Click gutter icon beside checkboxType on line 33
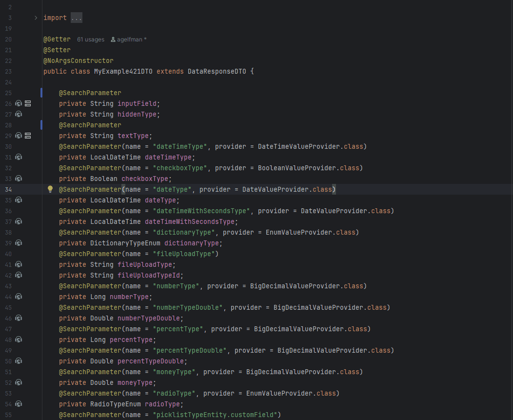513x420 pixels. click(19, 179)
